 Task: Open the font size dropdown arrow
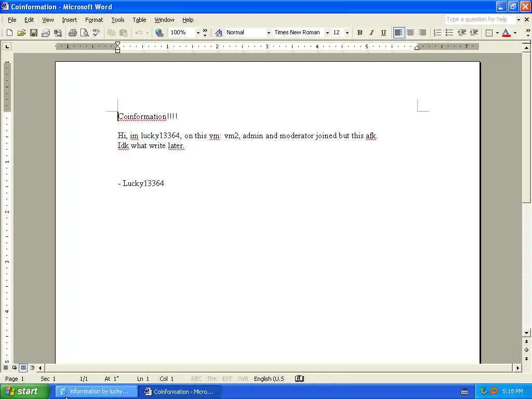pos(347,33)
